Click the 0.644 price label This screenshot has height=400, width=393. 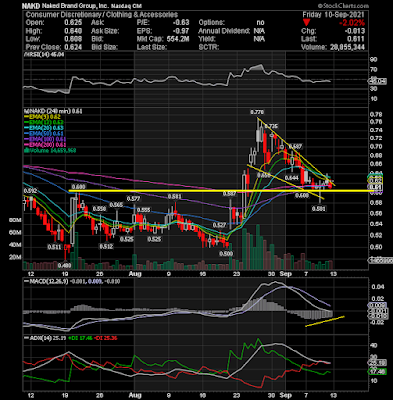[291, 178]
